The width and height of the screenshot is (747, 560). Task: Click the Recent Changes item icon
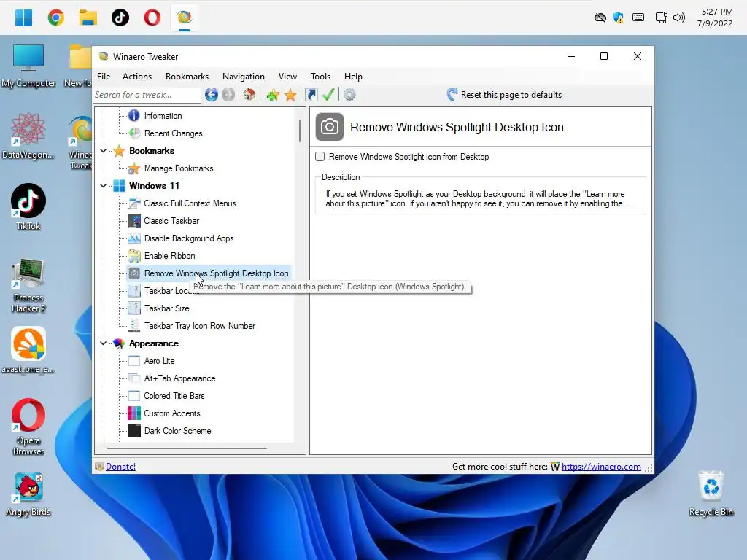point(134,133)
